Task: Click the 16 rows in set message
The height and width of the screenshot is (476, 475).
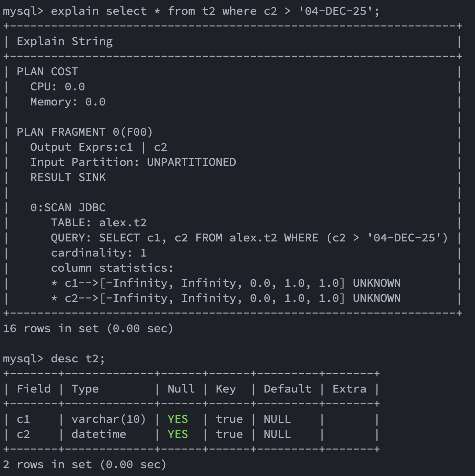Action: [x=88, y=329]
